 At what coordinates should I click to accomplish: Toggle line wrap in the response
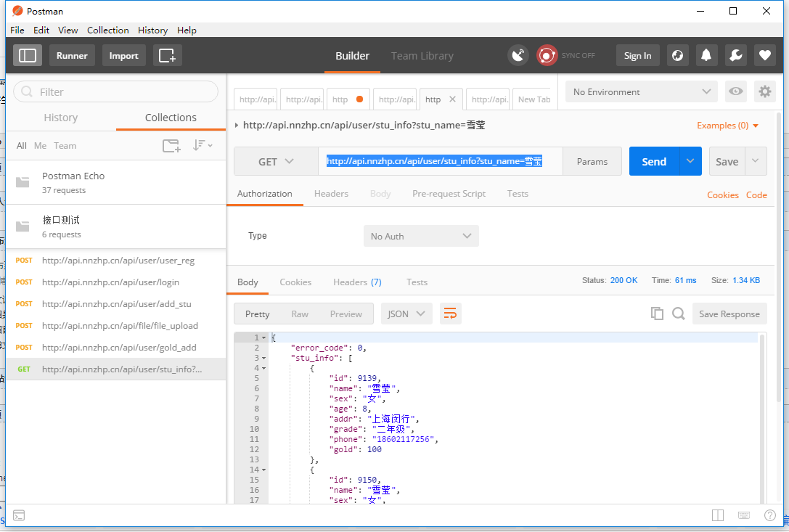450,314
